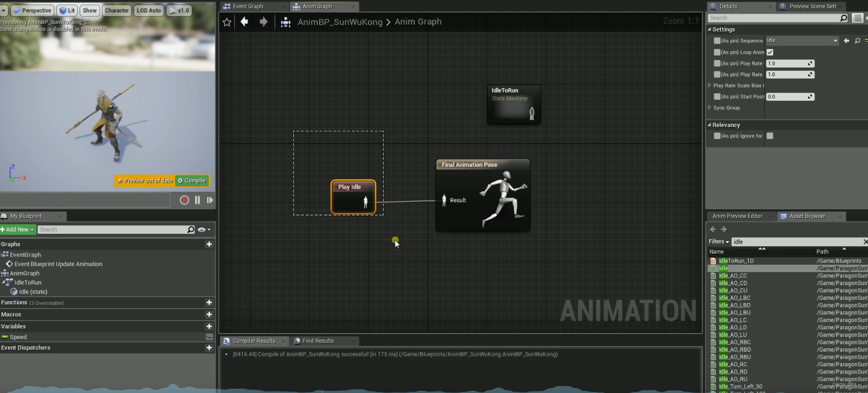Expose second Play Rate as pin checkbox
The image size is (868, 393).
click(717, 75)
